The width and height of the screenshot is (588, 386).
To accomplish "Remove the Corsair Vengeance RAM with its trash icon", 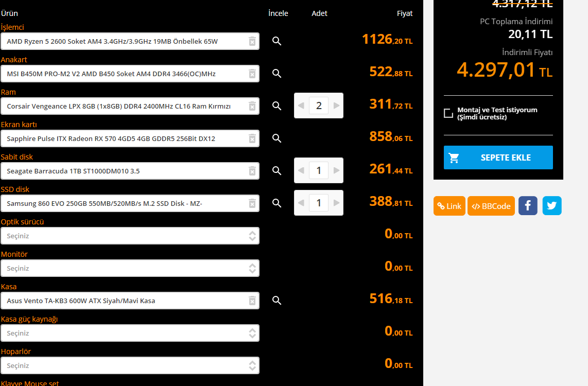I will (252, 106).
